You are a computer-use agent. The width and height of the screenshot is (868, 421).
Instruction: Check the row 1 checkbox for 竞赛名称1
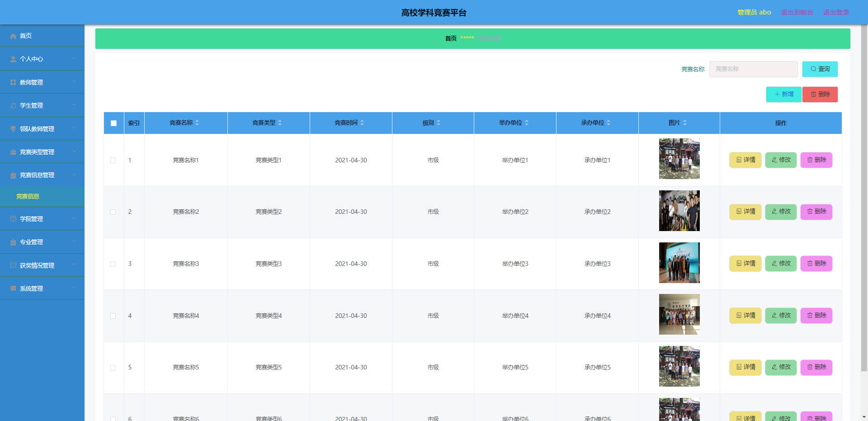click(113, 160)
